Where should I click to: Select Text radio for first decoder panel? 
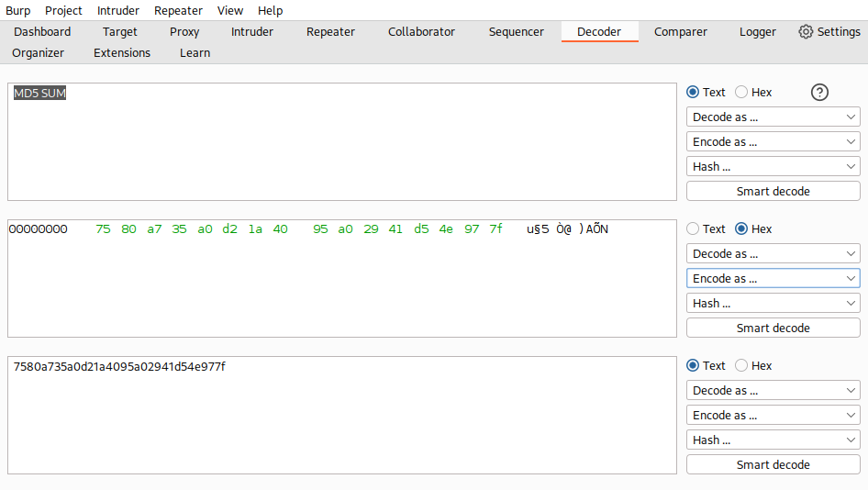(693, 93)
